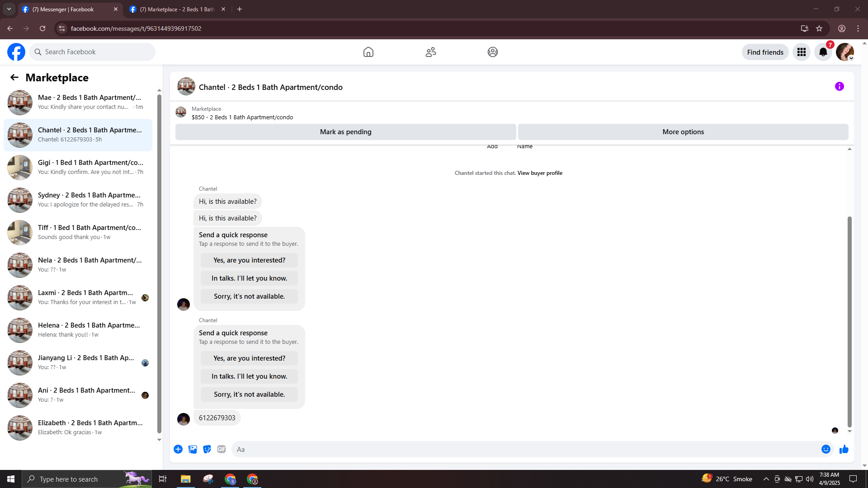Send second 'Sorry, it's not available.' response
Screen dimensions: 868x488
tap(250, 394)
